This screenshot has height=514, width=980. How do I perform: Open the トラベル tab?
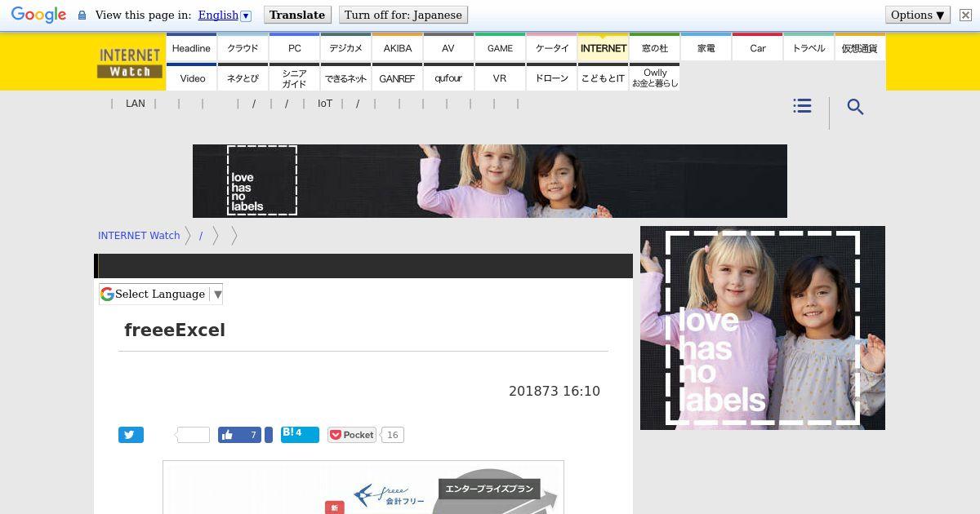(808, 47)
